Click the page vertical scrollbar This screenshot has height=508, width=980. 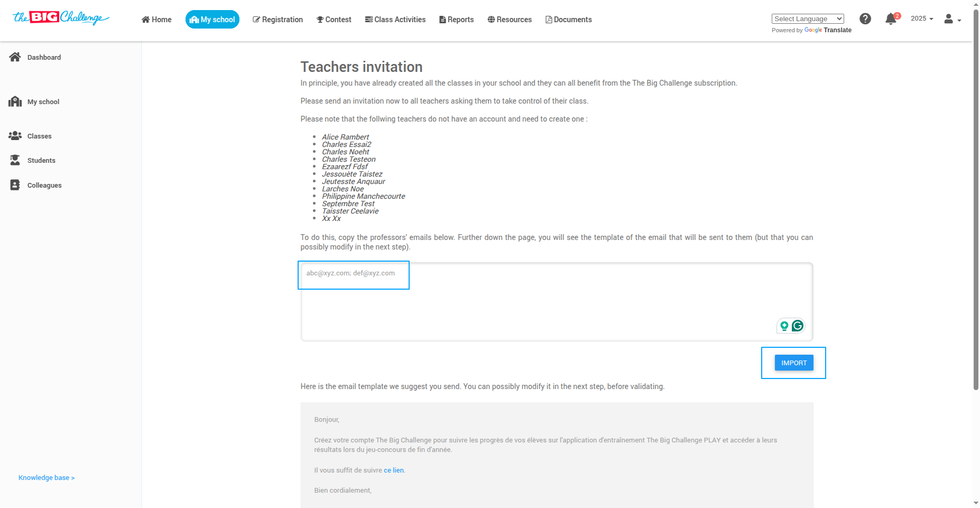point(976,211)
